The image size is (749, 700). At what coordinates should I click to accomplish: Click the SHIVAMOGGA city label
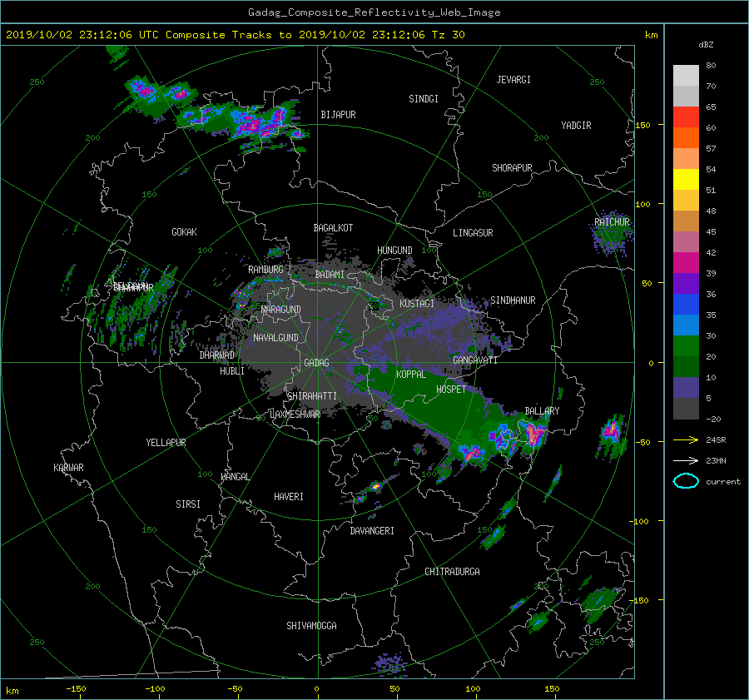point(311,626)
